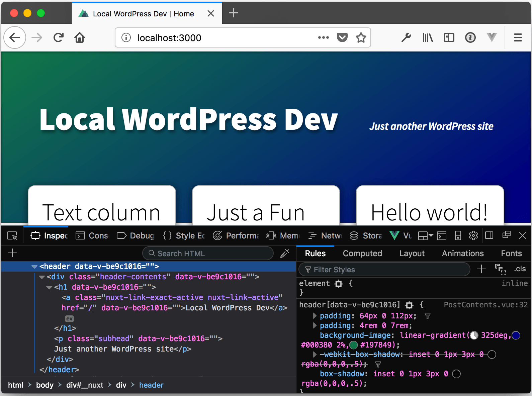
Task: Toggle responsive design mode icon
Action: click(458, 236)
